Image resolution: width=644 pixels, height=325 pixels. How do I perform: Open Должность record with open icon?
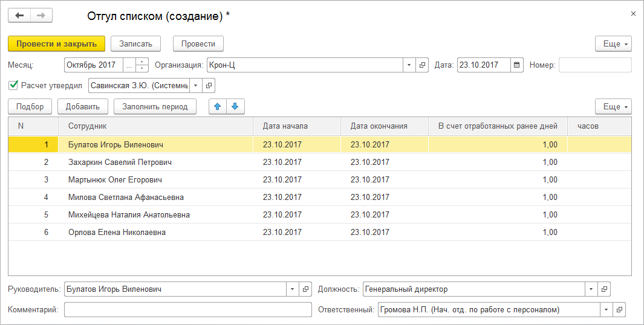pos(604,289)
